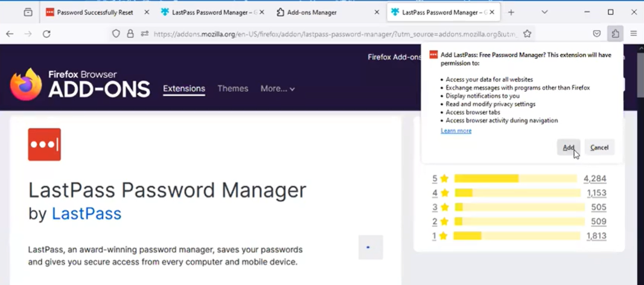Image resolution: width=644 pixels, height=285 pixels.
Task: Bookmark this page with the star icon
Action: click(527, 34)
